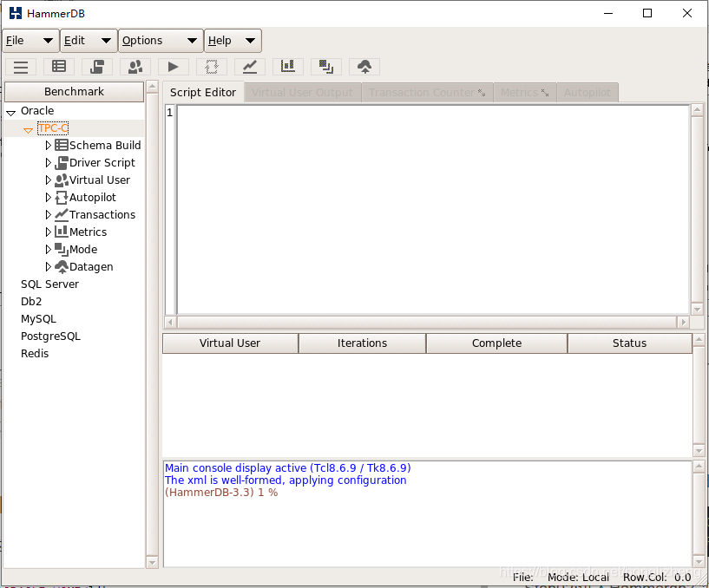Open the File menu
Viewport: 709px width, 588px height.
[x=30, y=41]
